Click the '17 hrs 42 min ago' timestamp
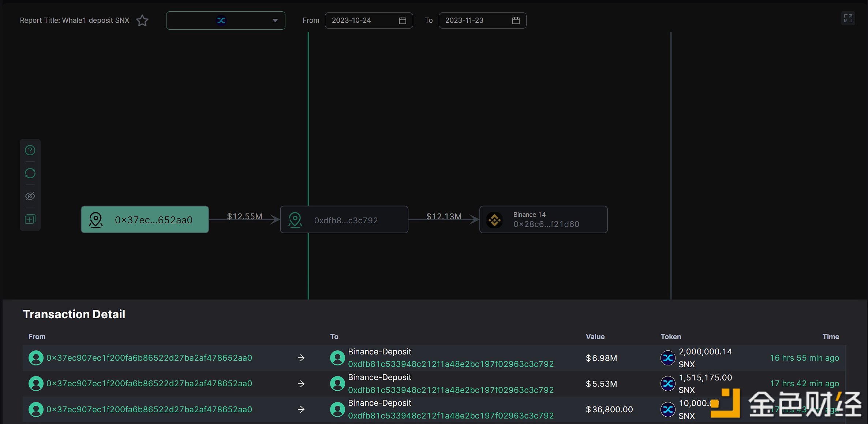The height and width of the screenshot is (424, 868). pyautogui.click(x=804, y=383)
